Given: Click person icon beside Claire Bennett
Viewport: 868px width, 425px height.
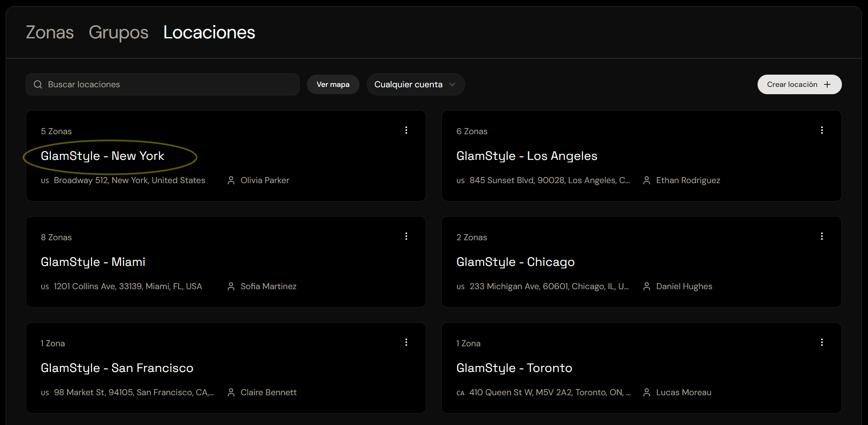Looking at the screenshot, I should 231,392.
